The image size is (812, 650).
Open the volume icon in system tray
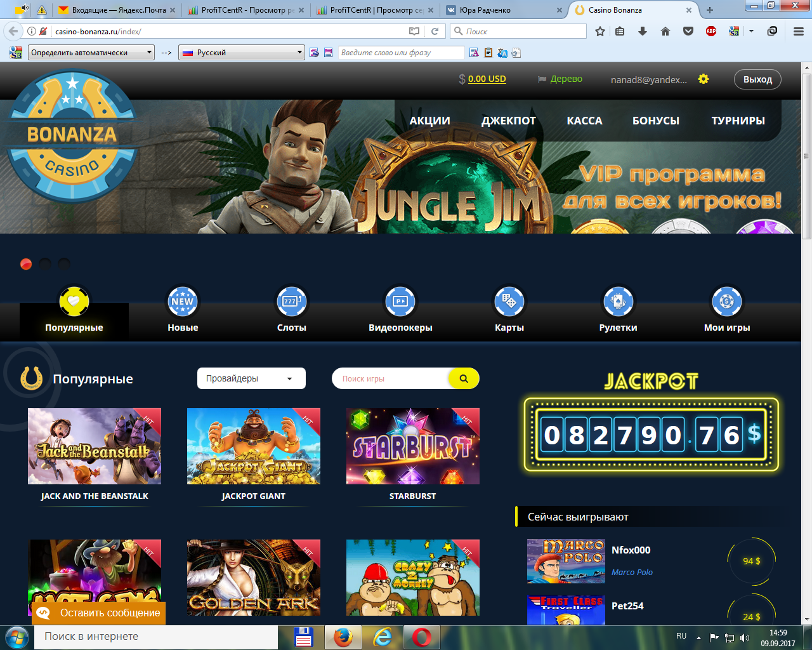[x=745, y=638]
